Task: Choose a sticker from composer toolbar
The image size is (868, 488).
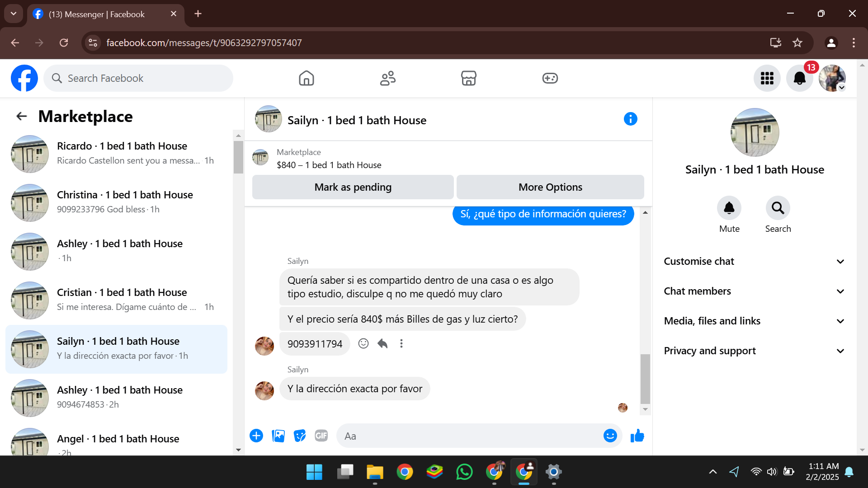Action: [300, 436]
